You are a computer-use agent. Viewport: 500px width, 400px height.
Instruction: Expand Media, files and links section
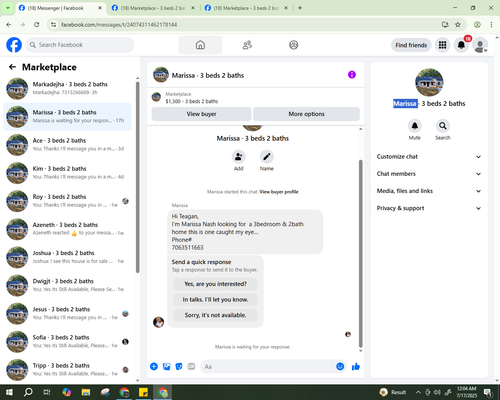pyautogui.click(x=429, y=191)
